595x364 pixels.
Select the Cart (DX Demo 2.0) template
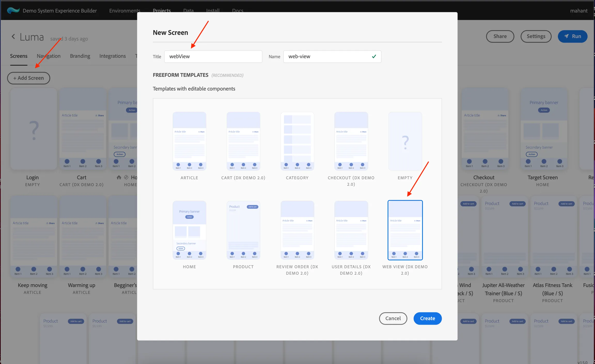click(243, 141)
